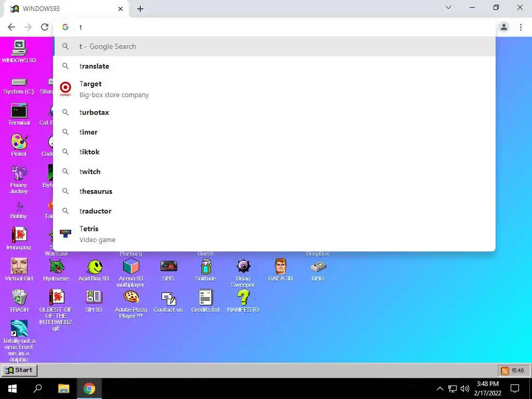Click the Chrome taskbar icon
Viewport: 532px width, 399px height.
tap(89, 389)
